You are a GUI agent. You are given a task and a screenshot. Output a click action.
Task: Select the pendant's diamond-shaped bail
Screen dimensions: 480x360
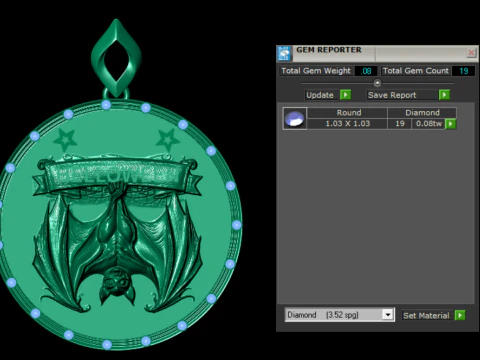116,58
